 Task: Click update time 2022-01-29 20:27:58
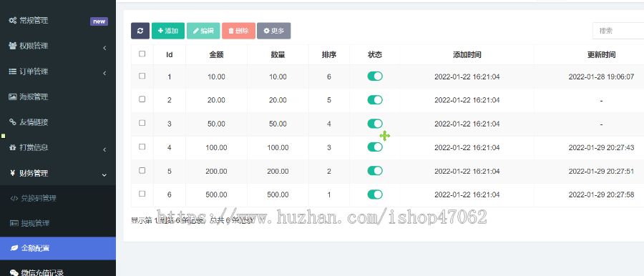(x=601, y=194)
